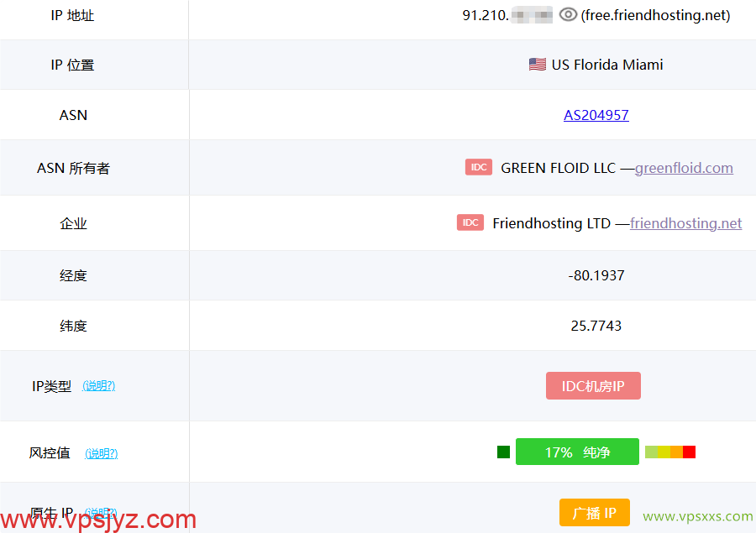Viewport: 756px width, 533px height.
Task: Click the US flag icon
Action: point(537,64)
